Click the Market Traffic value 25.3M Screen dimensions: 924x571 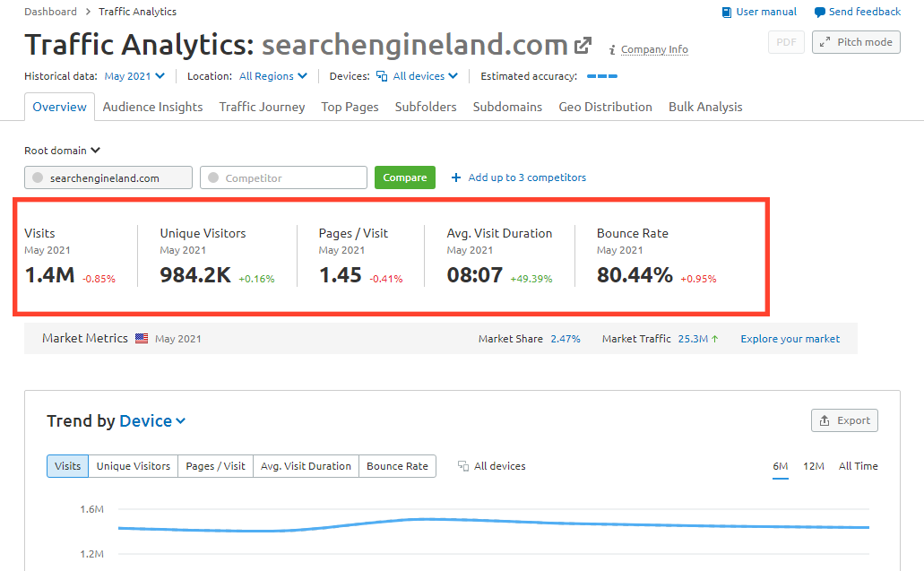tap(693, 339)
